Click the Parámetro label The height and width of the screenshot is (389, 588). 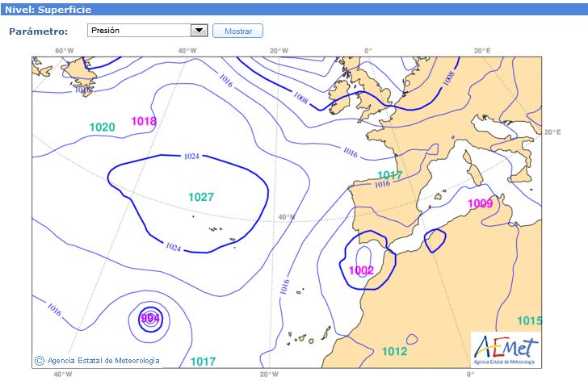tap(38, 31)
